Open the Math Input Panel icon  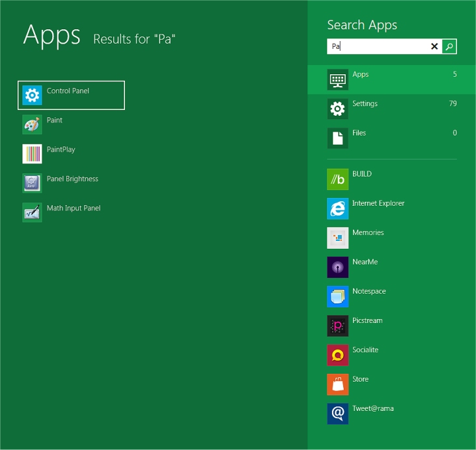32,212
